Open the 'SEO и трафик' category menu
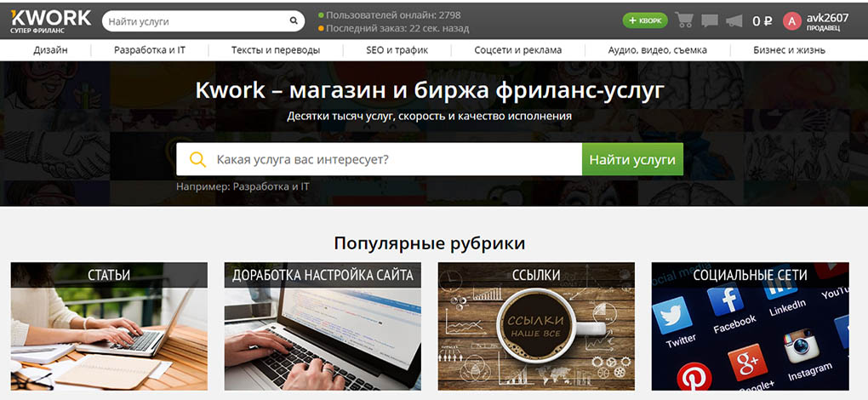 click(x=397, y=50)
